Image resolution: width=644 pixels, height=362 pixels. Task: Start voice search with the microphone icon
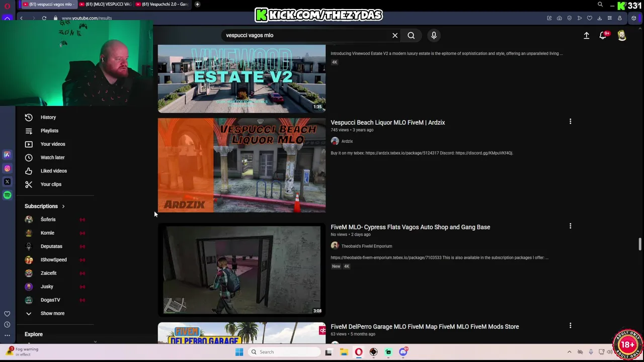(x=434, y=35)
